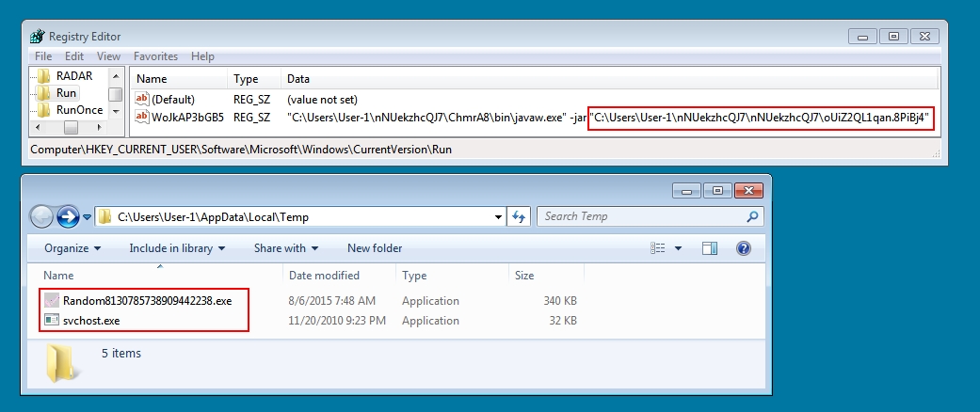Select the (Default) registry value
This screenshot has width=980, height=412.
172,99
